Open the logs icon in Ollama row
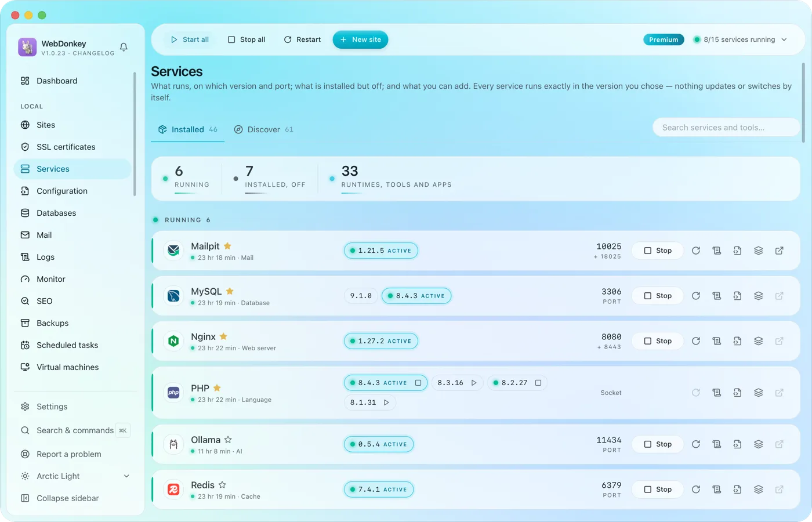Image resolution: width=812 pixels, height=522 pixels. tap(717, 444)
